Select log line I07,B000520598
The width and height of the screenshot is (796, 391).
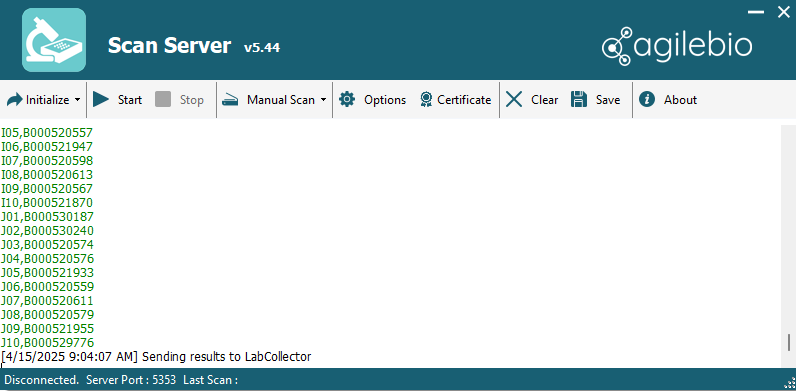47,161
